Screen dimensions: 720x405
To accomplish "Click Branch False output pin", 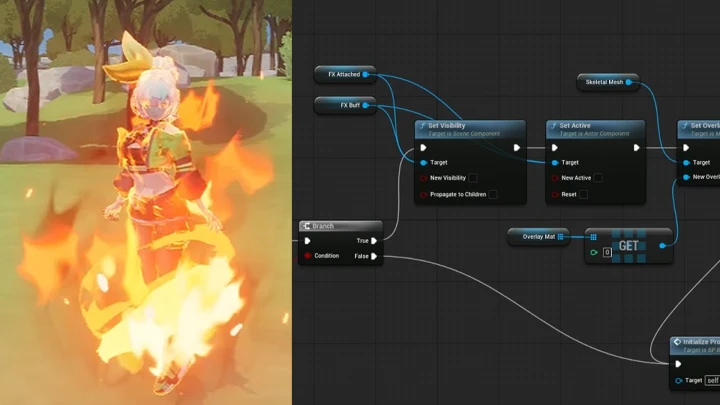I will coord(374,257).
